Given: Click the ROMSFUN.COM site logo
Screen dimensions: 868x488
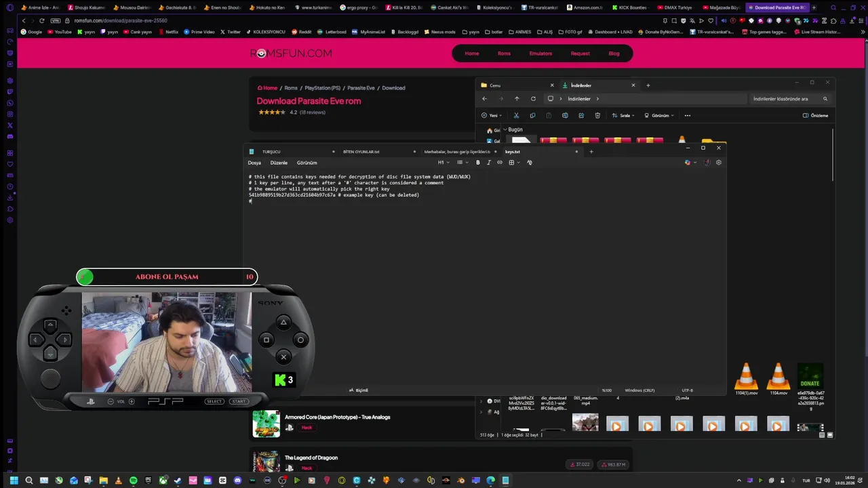Looking at the screenshot, I should [x=291, y=54].
